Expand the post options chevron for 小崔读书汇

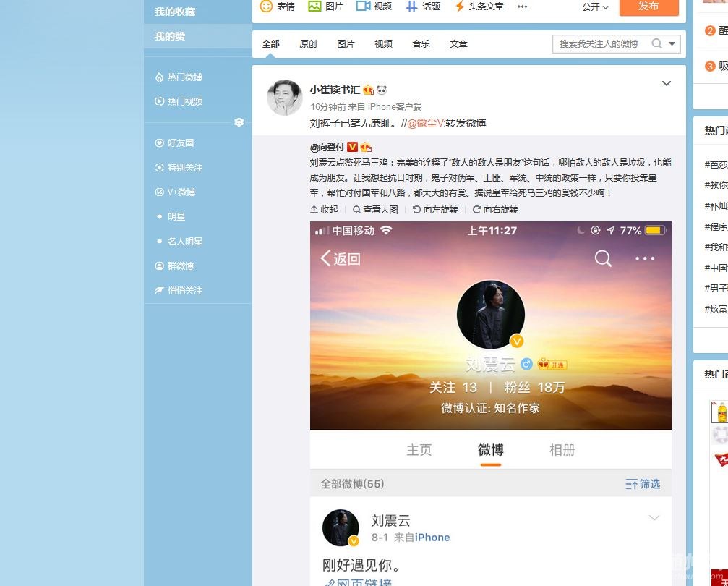(667, 83)
